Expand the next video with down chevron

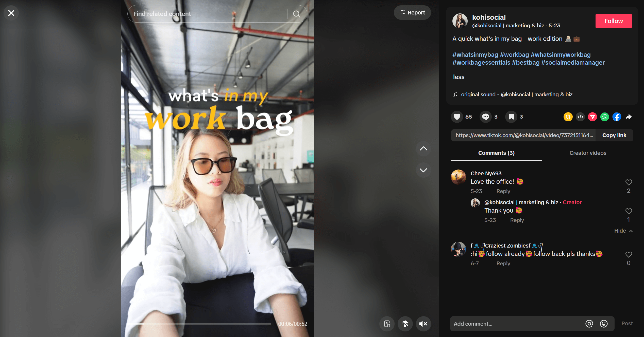423,170
